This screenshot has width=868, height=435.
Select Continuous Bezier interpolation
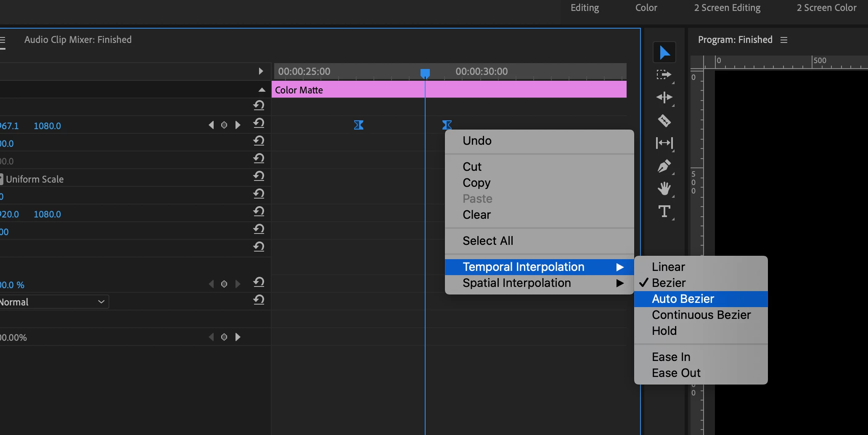[701, 315]
